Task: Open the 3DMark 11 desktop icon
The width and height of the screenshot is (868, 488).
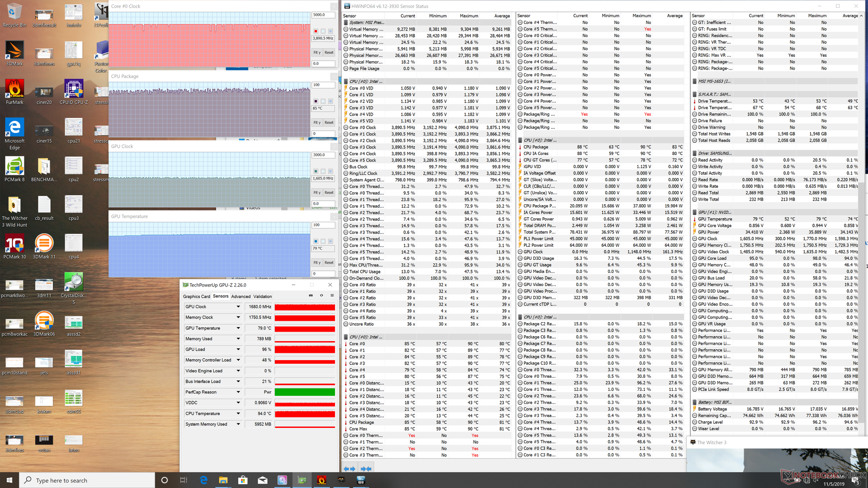Action: tap(44, 246)
